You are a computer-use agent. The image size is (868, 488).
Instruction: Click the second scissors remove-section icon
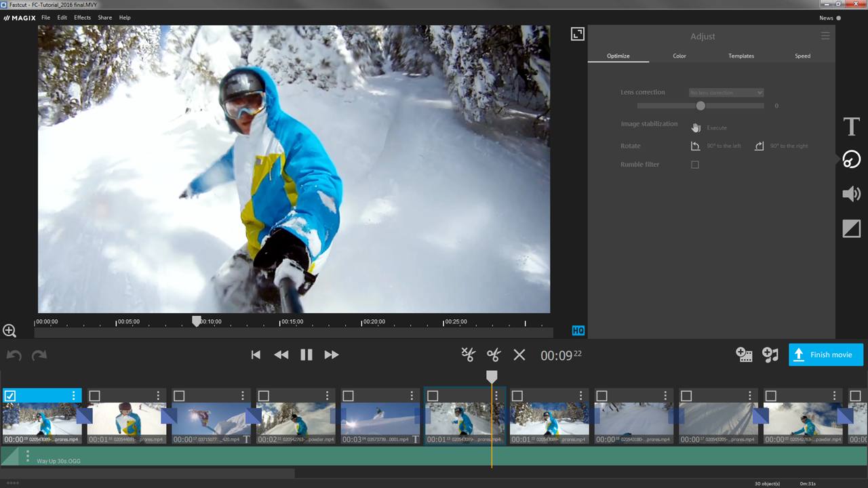tap(494, 354)
